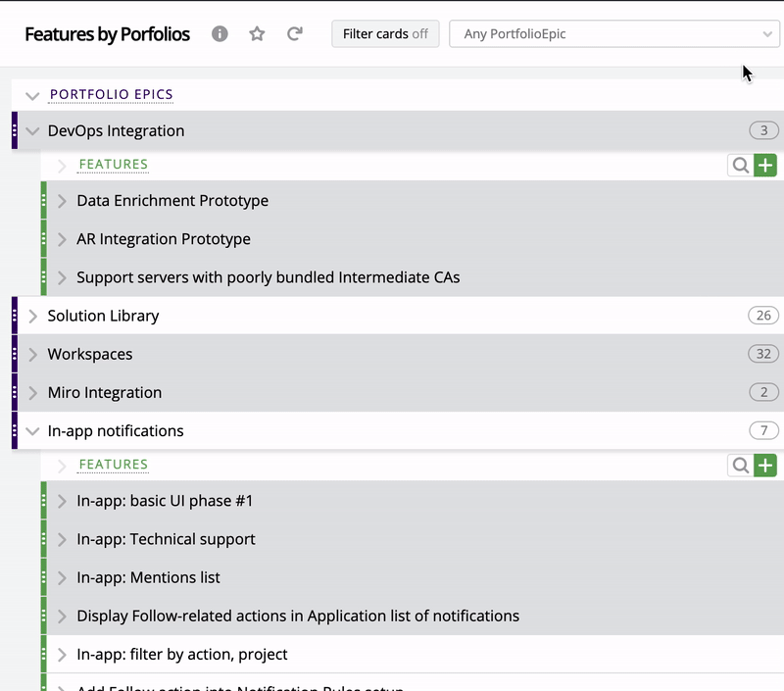The width and height of the screenshot is (784, 691).
Task: Expand the Workspaces epic
Action: click(x=32, y=354)
